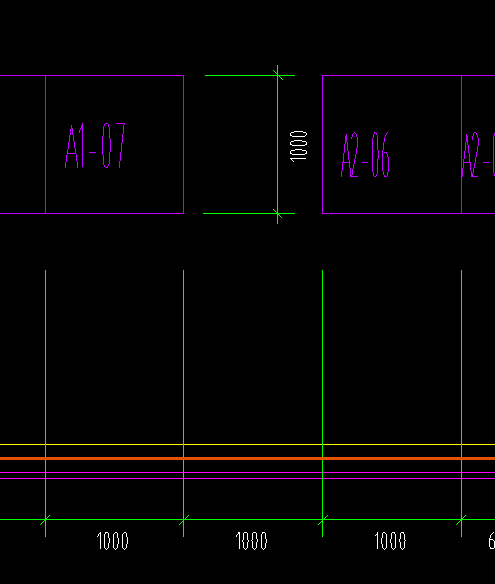Click the vertical 1000 dimension text
The height and width of the screenshot is (584, 495).
pos(299,146)
